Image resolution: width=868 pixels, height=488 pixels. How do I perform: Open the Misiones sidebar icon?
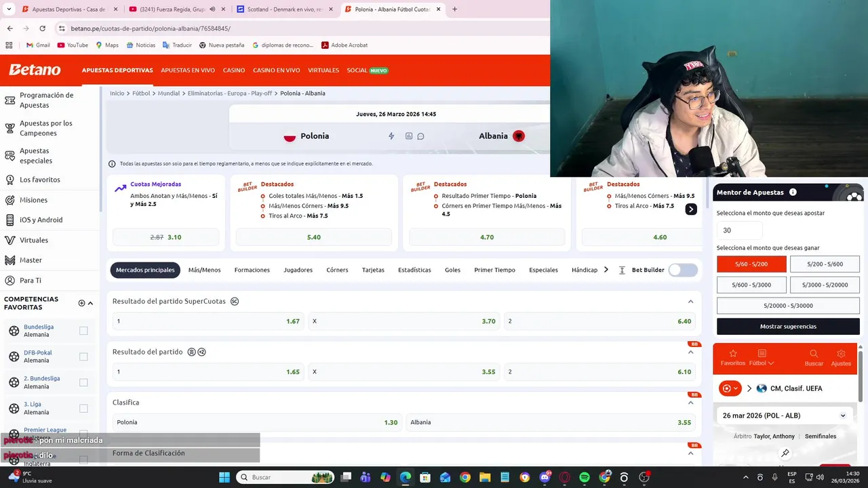pos(9,200)
